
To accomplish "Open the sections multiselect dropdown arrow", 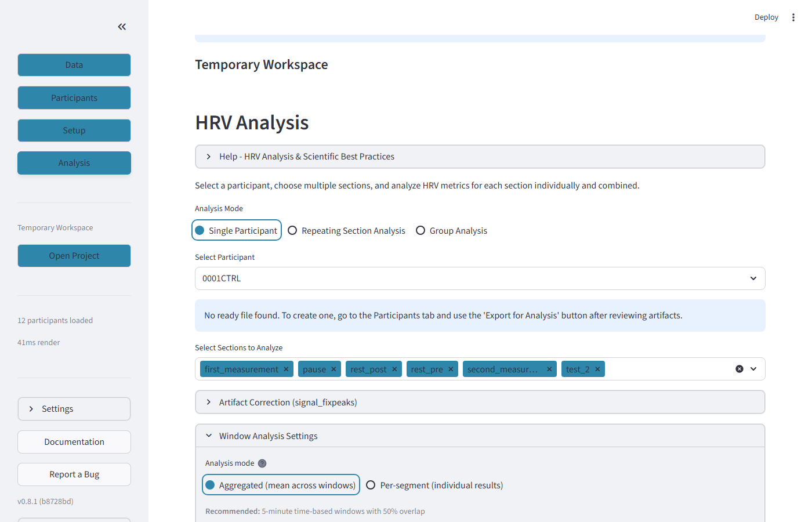I will (x=753, y=369).
